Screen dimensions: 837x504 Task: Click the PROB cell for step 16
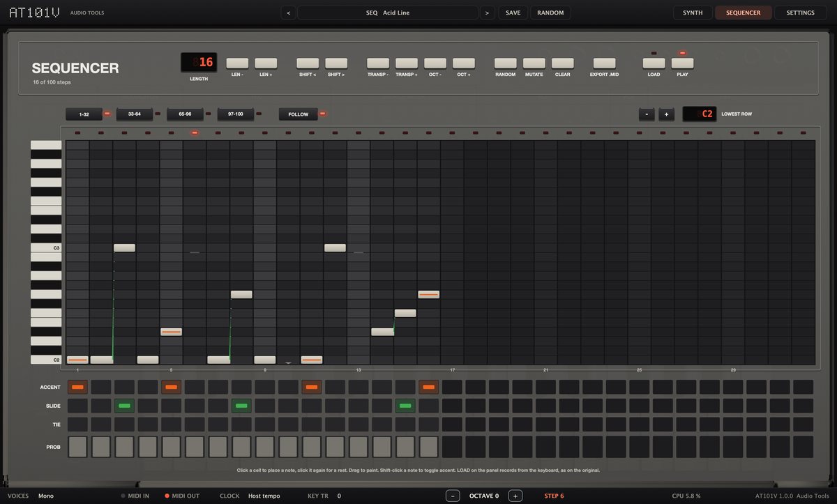(x=429, y=447)
